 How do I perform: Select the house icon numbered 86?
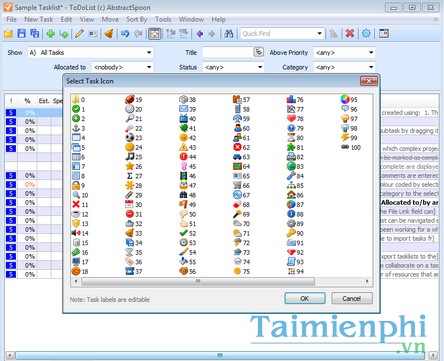(x=291, y=195)
